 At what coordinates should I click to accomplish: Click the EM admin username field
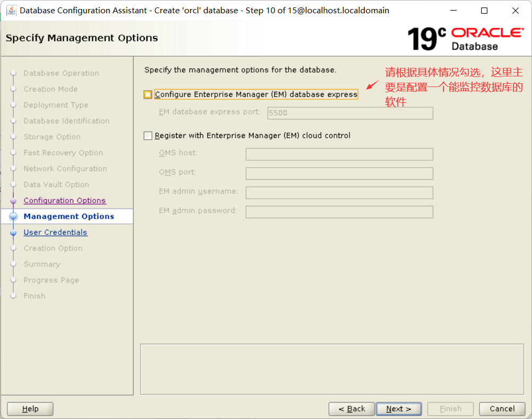[x=339, y=193]
